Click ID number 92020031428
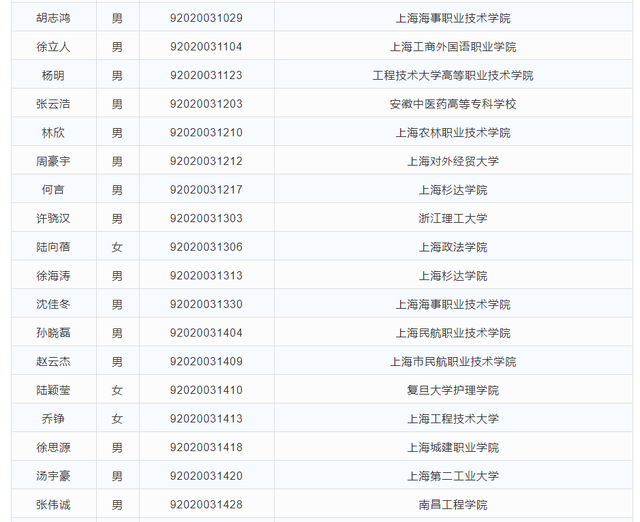Image resolution: width=640 pixels, height=522 pixels. pyautogui.click(x=206, y=505)
